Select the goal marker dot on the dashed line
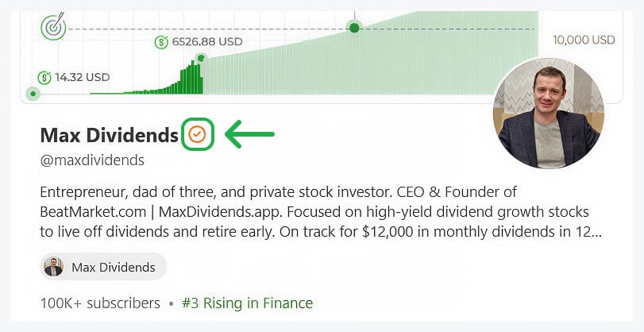 354,28
